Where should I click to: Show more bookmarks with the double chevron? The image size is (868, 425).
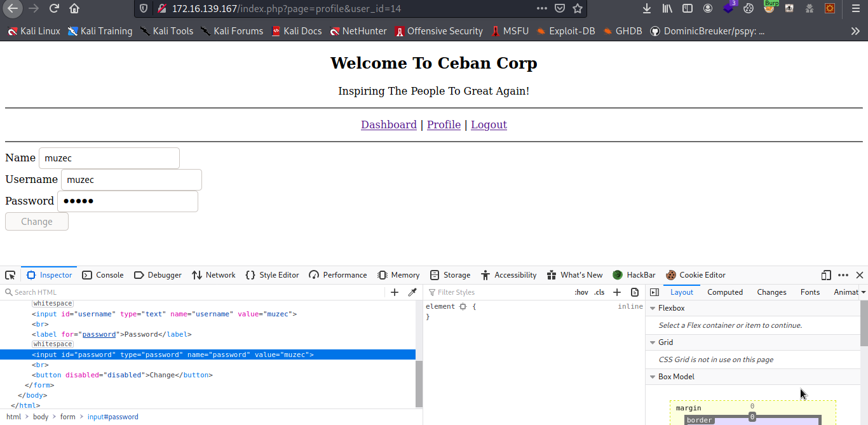(x=855, y=30)
